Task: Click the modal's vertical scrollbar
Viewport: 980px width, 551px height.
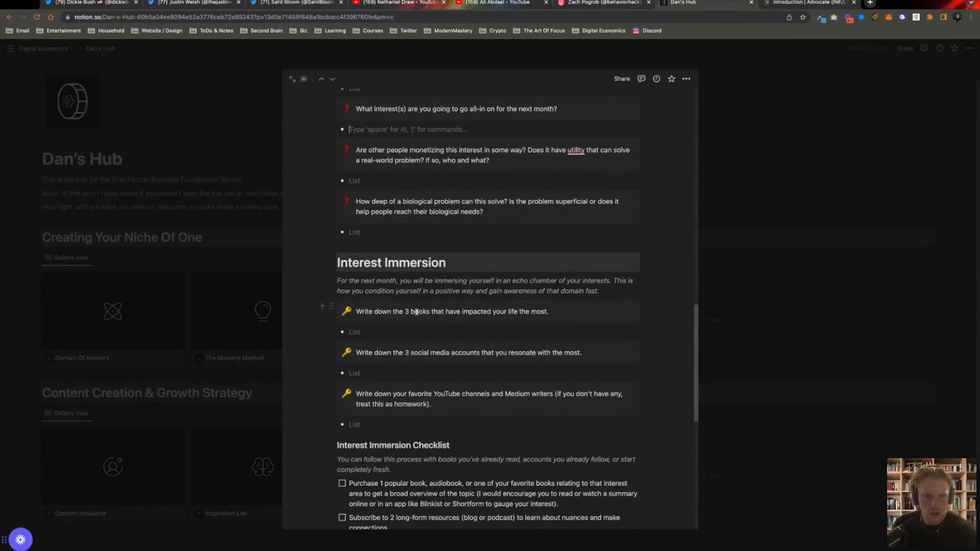Action: 695,360
